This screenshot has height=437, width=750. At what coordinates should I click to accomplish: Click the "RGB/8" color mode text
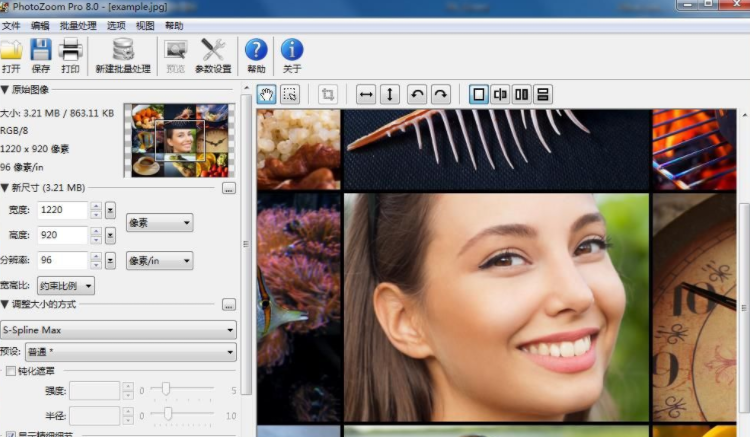[14, 131]
